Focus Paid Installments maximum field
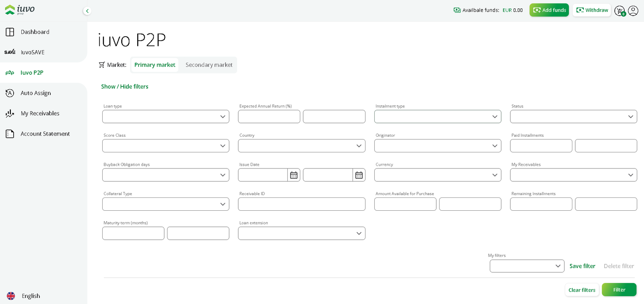 [606, 146]
